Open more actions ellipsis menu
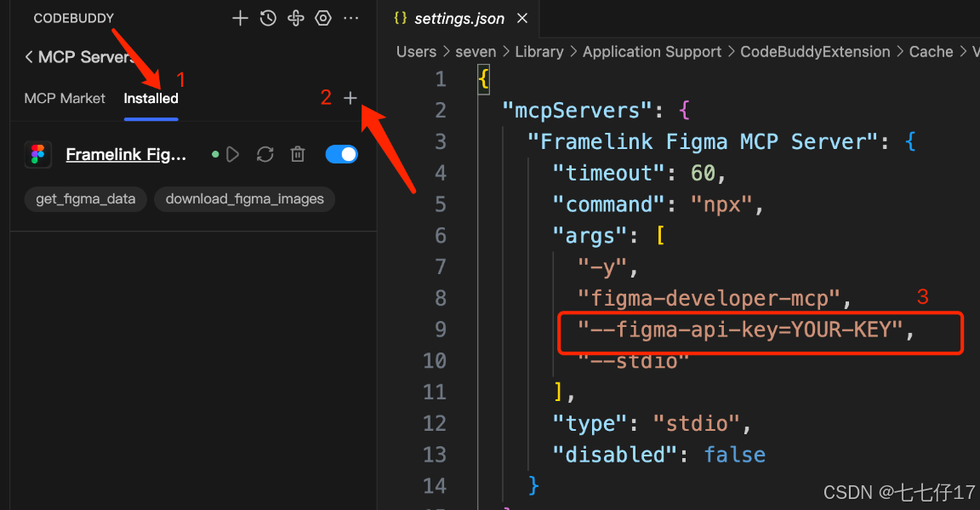980x510 pixels. coord(351,18)
